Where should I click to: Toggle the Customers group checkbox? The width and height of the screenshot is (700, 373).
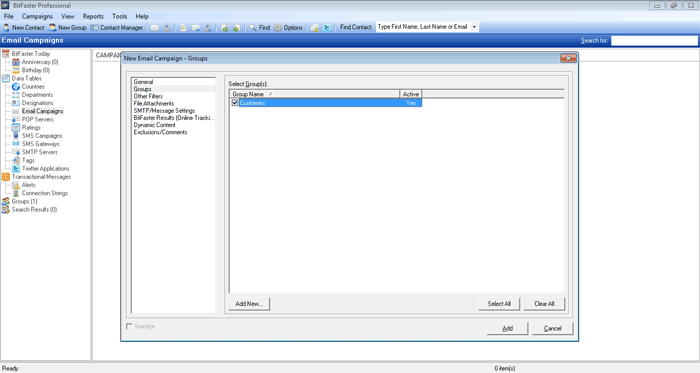(235, 103)
